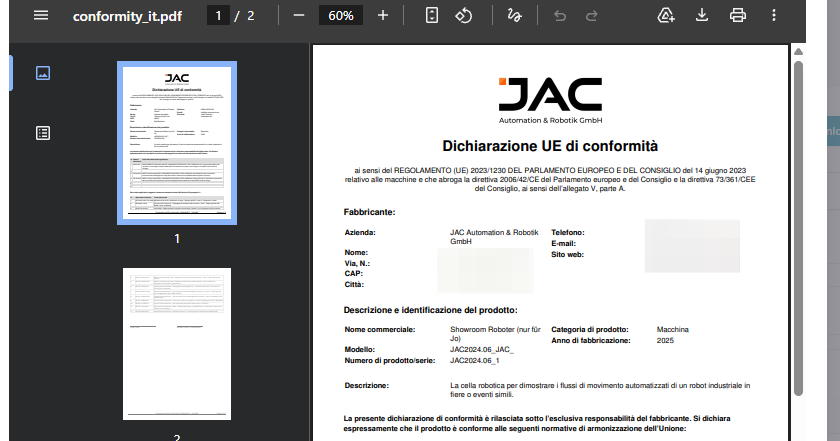Click the 'Città:' label
The height and width of the screenshot is (441, 840).
coord(354,285)
